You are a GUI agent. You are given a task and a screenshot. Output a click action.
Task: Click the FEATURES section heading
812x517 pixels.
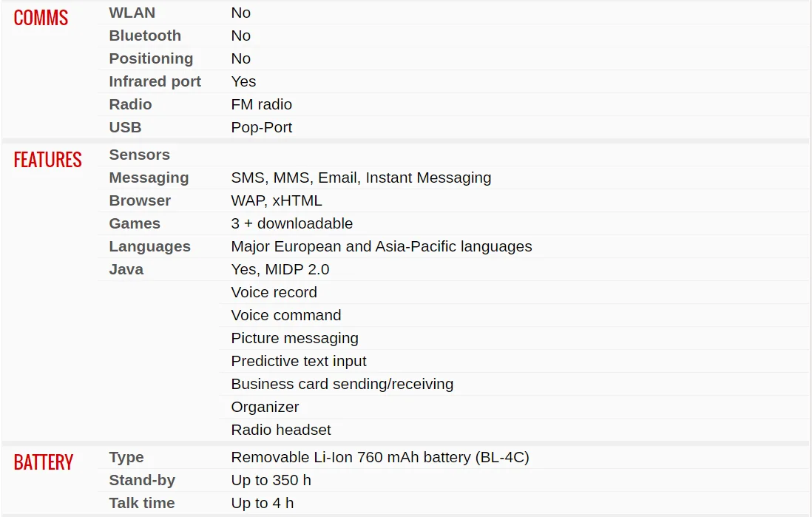47,160
